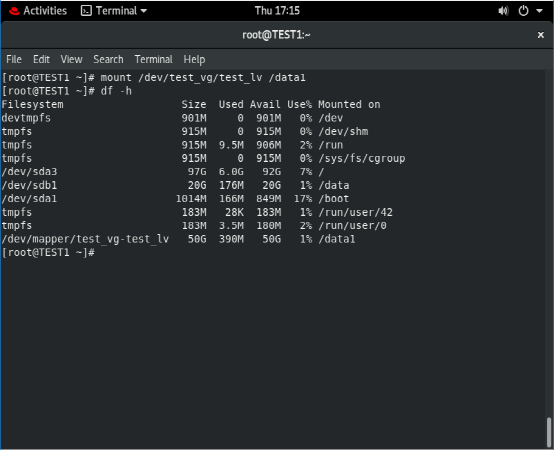This screenshot has width=554, height=450.
Task: Expand the system menu arrow
Action: [539, 11]
